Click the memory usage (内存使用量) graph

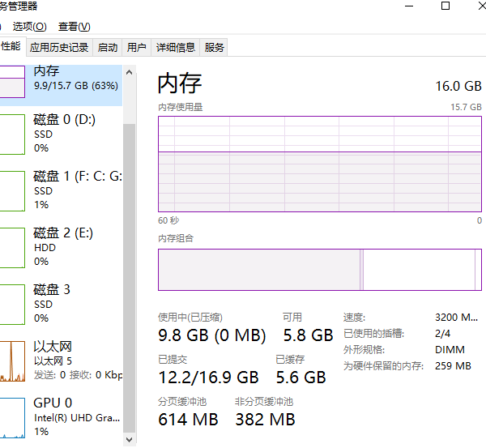click(x=319, y=162)
